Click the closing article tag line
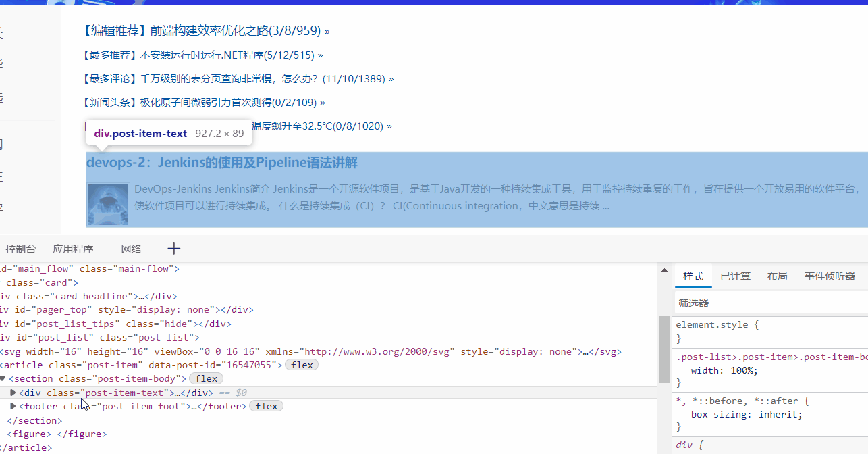This screenshot has width=868, height=454. point(26,447)
